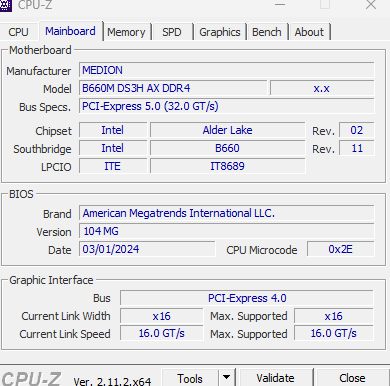Open the About tab

pyautogui.click(x=309, y=32)
